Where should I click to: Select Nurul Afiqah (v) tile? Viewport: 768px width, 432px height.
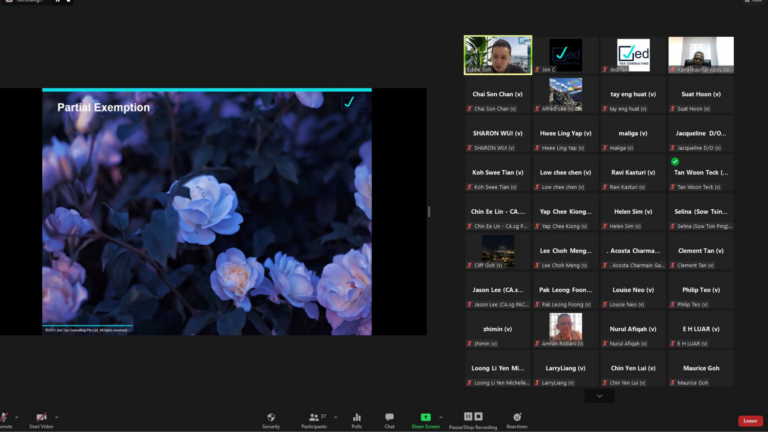pos(633,329)
